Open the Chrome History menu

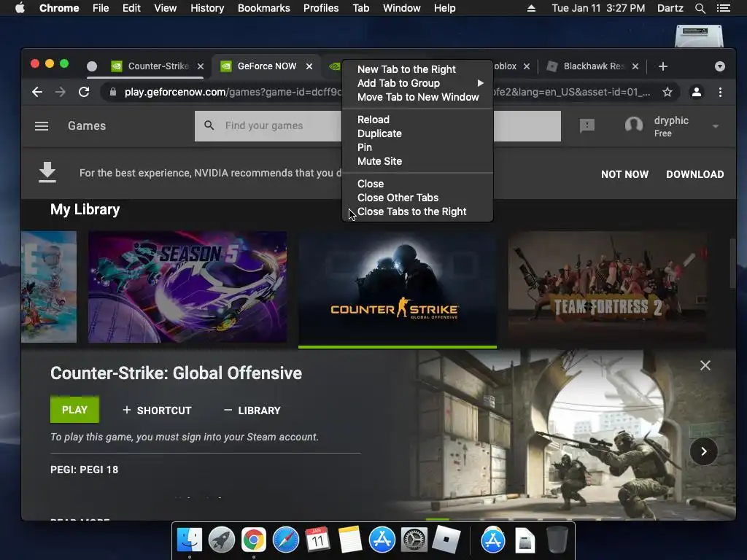coord(206,8)
